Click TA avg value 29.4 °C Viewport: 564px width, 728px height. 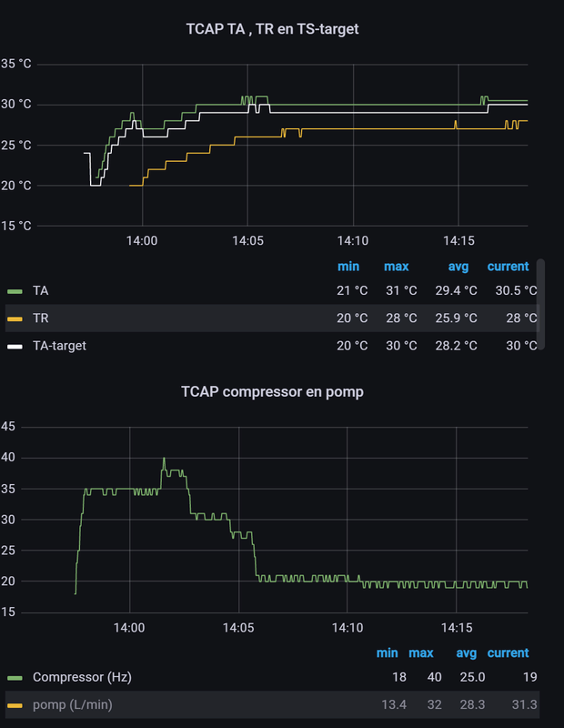(456, 290)
